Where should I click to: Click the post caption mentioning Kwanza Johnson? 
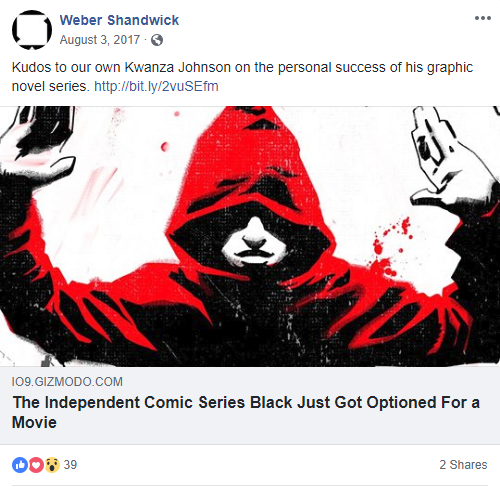[242, 77]
